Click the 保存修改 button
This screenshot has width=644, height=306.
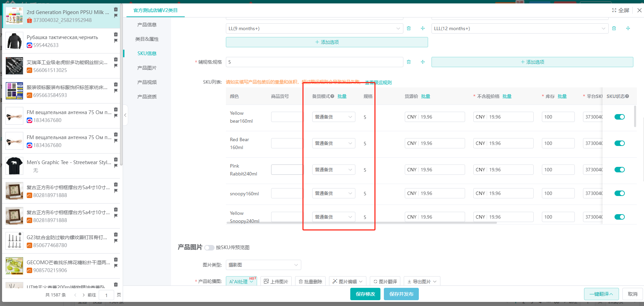pyautogui.click(x=365, y=294)
